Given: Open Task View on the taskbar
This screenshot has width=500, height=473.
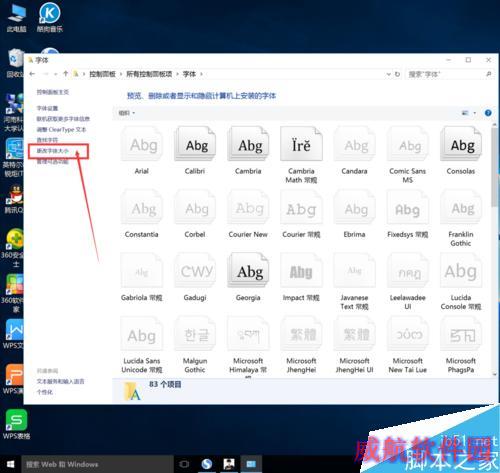Looking at the screenshot, I should click(184, 464).
